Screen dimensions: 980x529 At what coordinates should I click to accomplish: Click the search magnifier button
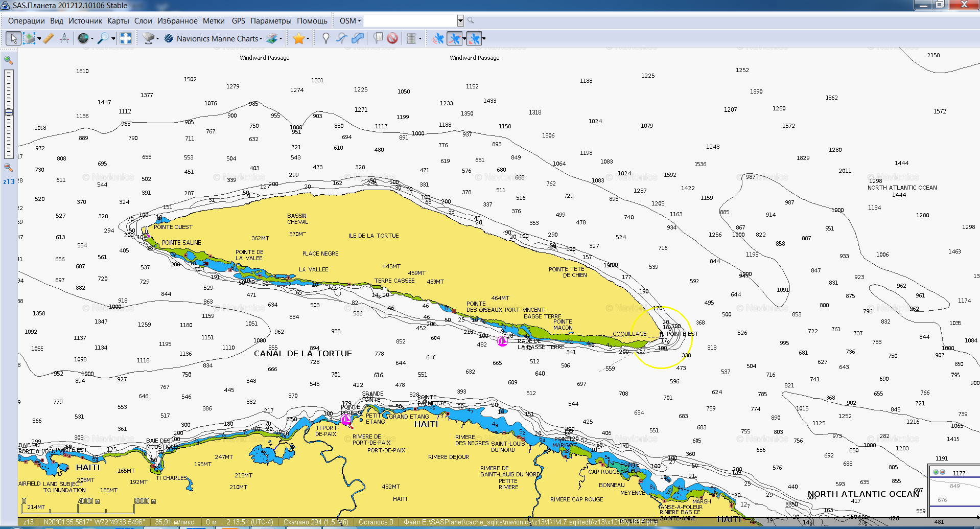pos(471,20)
